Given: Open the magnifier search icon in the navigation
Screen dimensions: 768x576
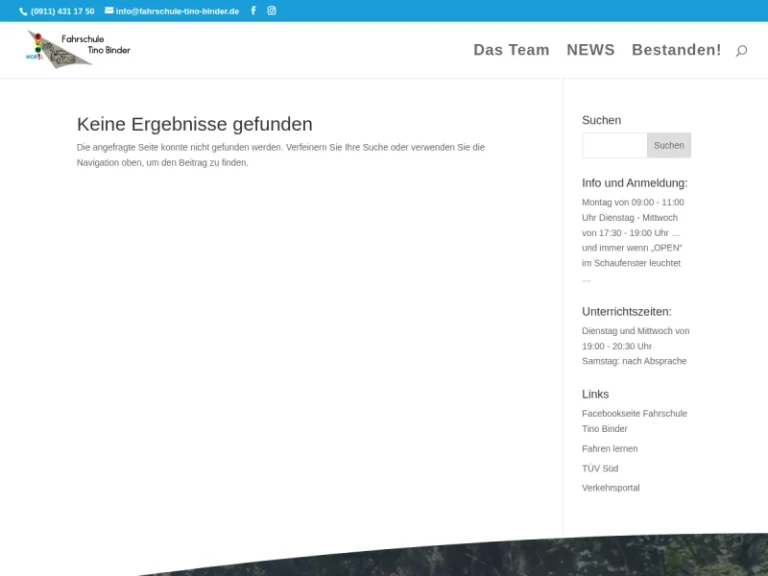Looking at the screenshot, I should click(x=741, y=50).
